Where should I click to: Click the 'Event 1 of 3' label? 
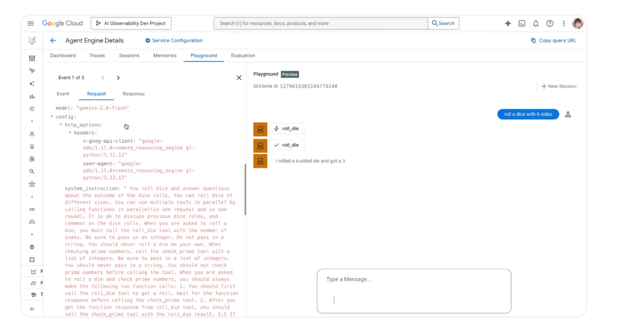[x=71, y=78]
